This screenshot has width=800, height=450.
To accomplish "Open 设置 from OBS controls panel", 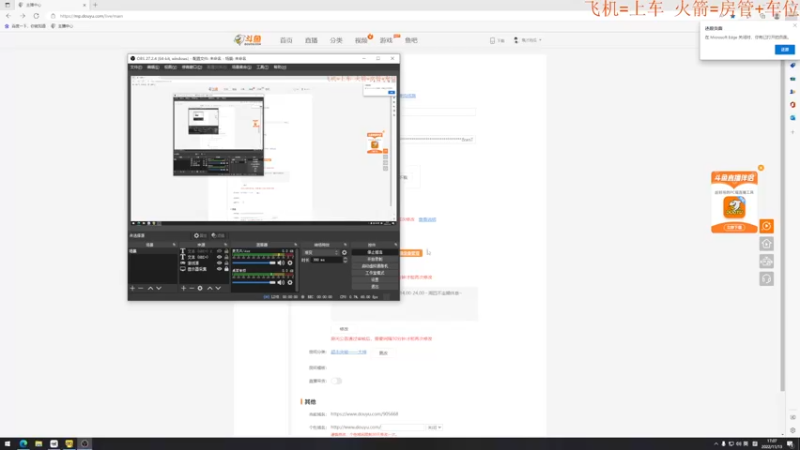I will click(374, 280).
